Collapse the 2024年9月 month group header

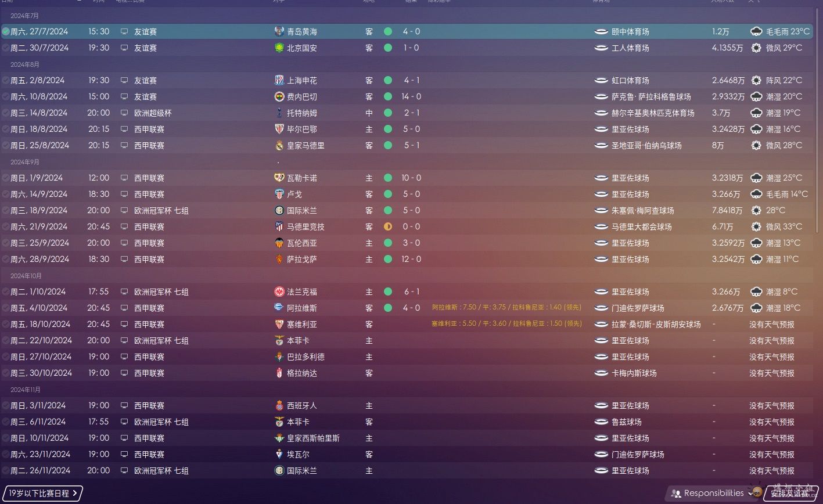[26, 161]
